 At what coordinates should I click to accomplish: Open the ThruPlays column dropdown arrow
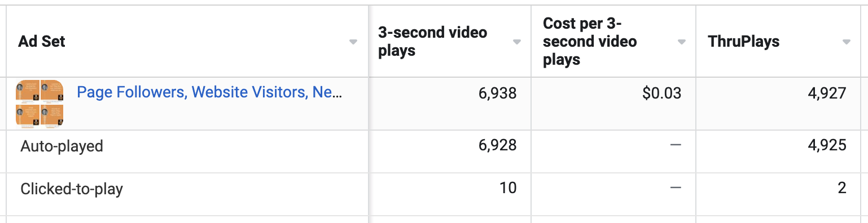[x=846, y=42]
